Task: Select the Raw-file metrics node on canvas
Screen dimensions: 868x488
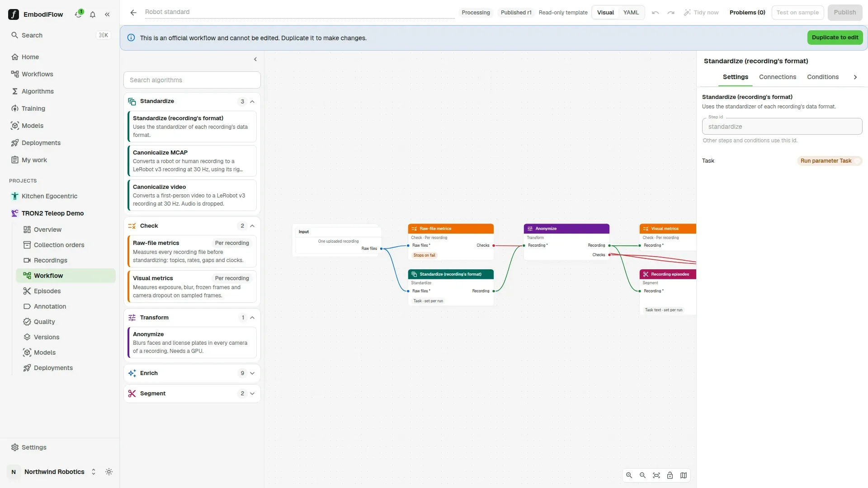Action: pyautogui.click(x=450, y=242)
